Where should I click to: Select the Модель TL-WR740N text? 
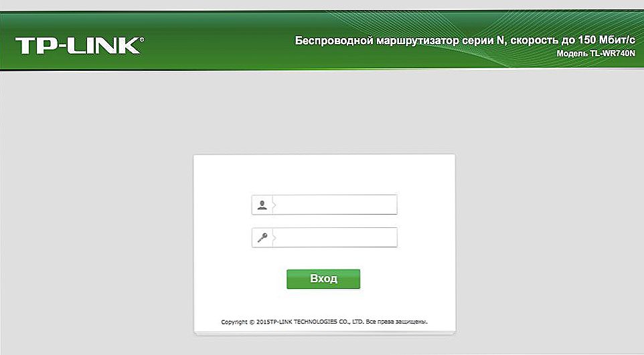(x=596, y=53)
